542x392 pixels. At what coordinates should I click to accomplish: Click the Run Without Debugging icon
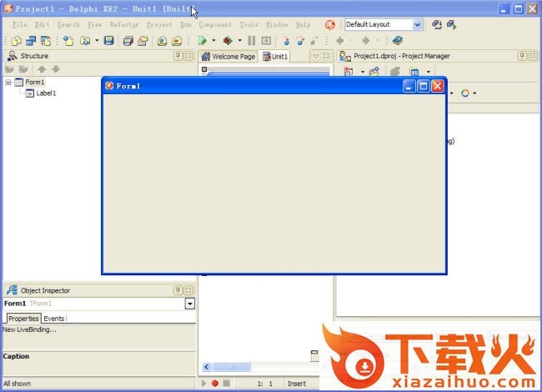pos(228,41)
